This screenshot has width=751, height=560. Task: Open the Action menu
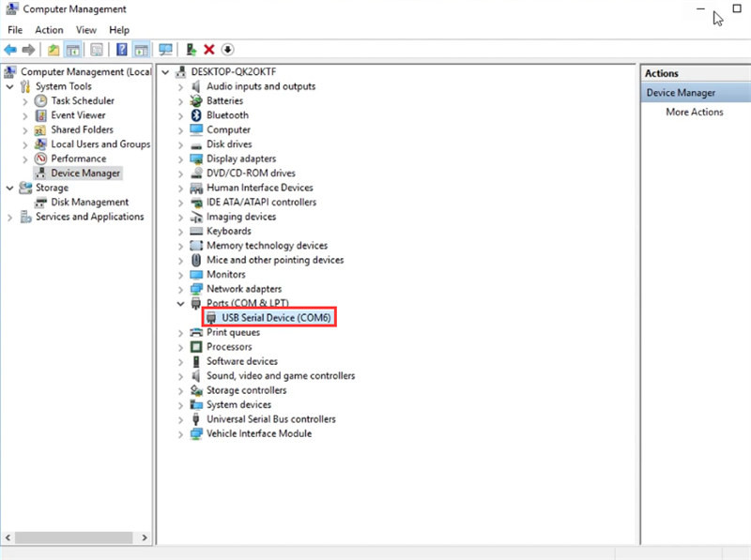tap(49, 29)
